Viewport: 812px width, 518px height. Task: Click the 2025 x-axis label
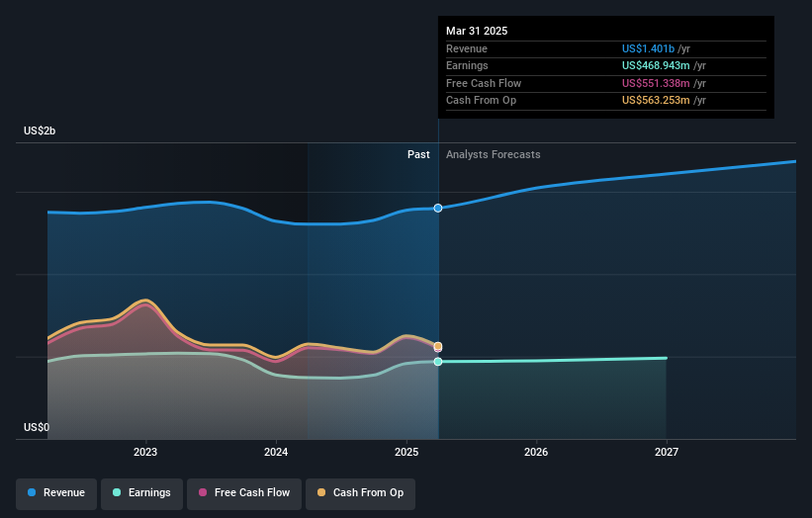click(x=406, y=453)
